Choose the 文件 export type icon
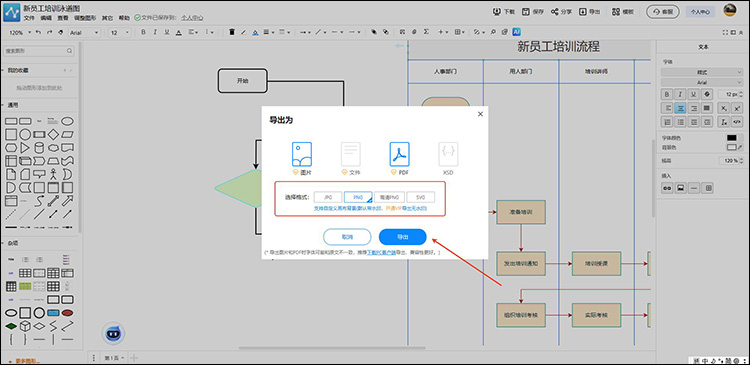 pyautogui.click(x=351, y=154)
